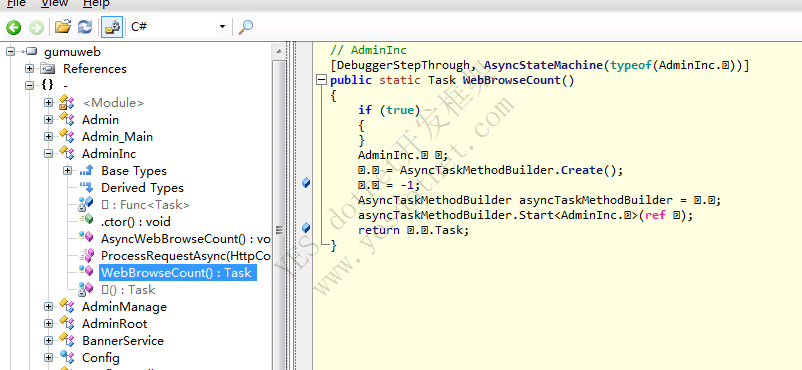802x370 pixels.
Task: Expand the Base Types node
Action: tap(68, 171)
